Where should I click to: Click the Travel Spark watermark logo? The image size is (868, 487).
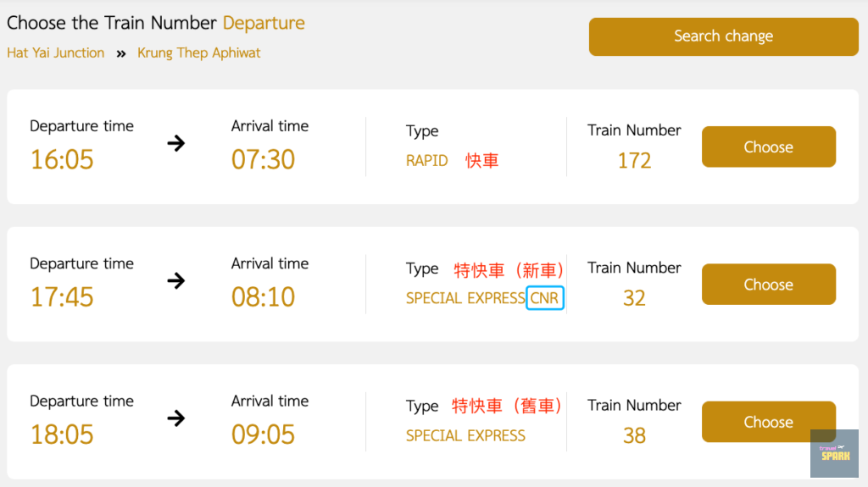pos(834,453)
